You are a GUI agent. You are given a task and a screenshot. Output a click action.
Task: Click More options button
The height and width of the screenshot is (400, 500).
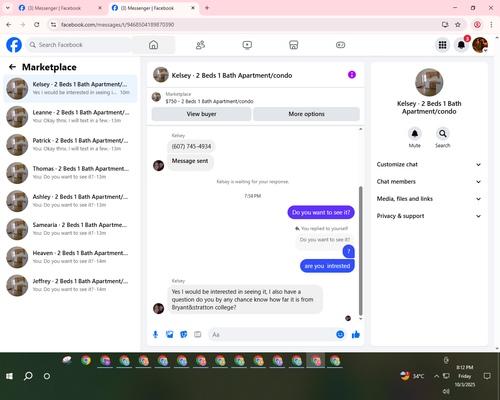click(306, 114)
